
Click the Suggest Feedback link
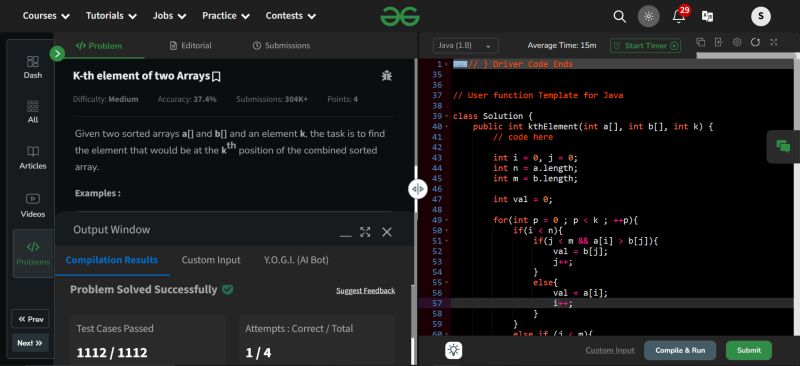365,290
